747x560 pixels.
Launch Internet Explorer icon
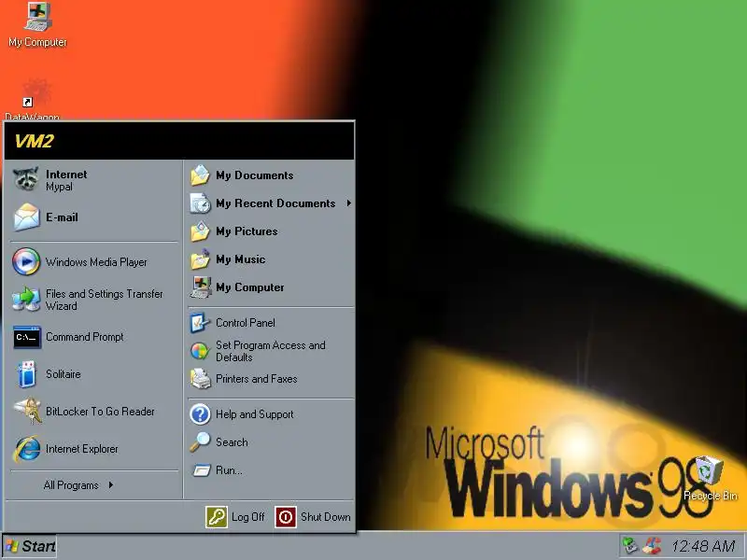tap(27, 449)
